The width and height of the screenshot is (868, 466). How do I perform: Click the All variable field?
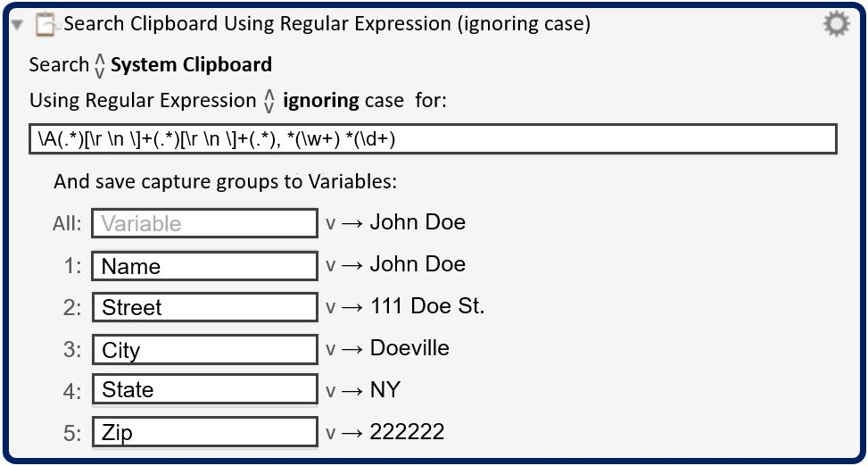coord(205,223)
